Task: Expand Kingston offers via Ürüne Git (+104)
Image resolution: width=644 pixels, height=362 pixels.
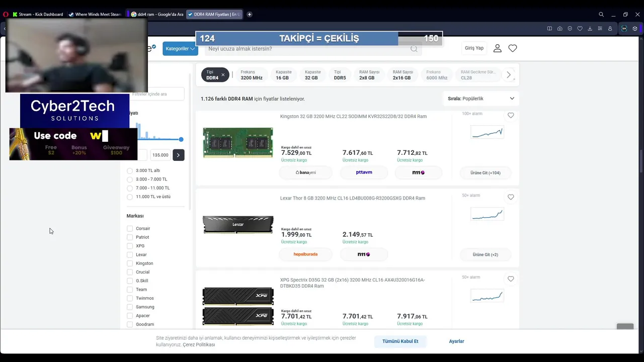Action: click(486, 173)
